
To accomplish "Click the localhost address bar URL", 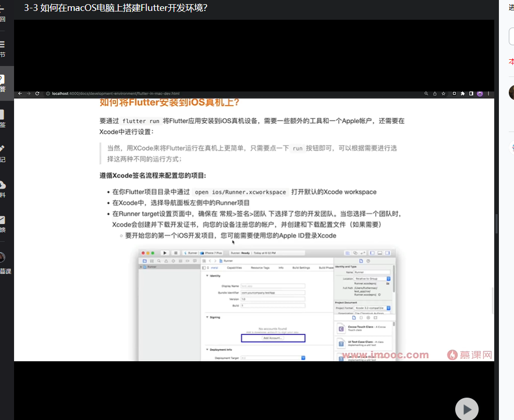I will click(115, 94).
